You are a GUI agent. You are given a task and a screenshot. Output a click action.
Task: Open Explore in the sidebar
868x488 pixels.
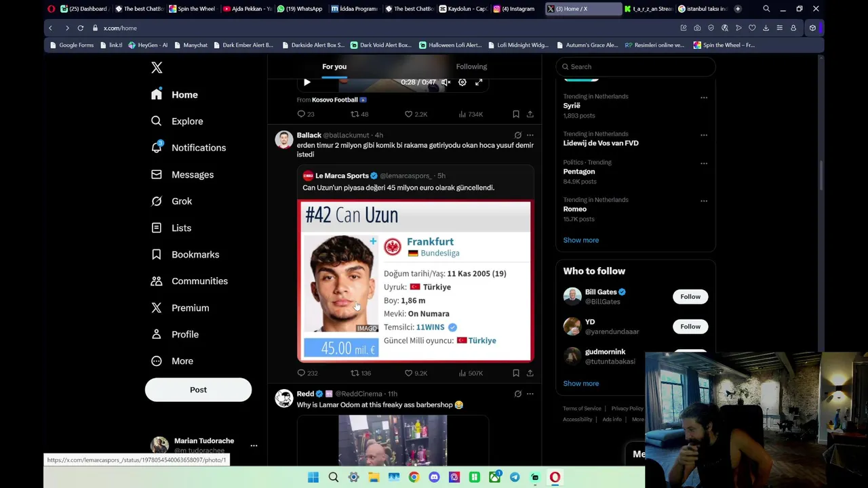point(177,121)
